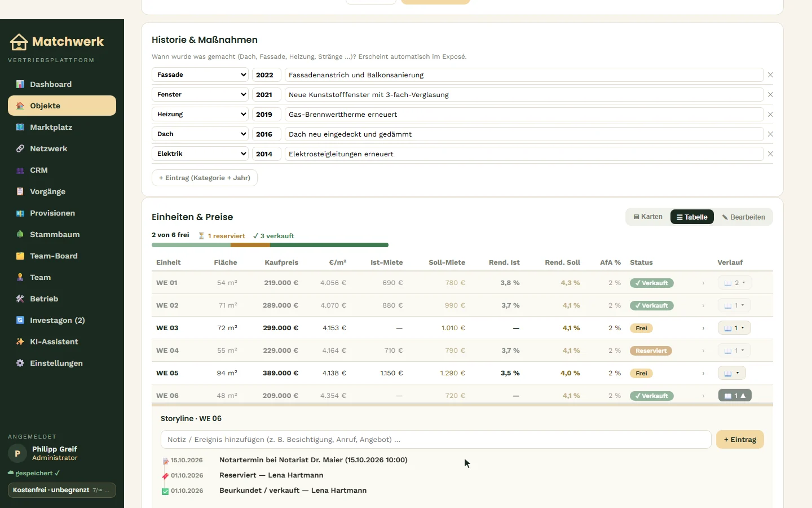Click the Team-Board folder icon

[20, 256]
